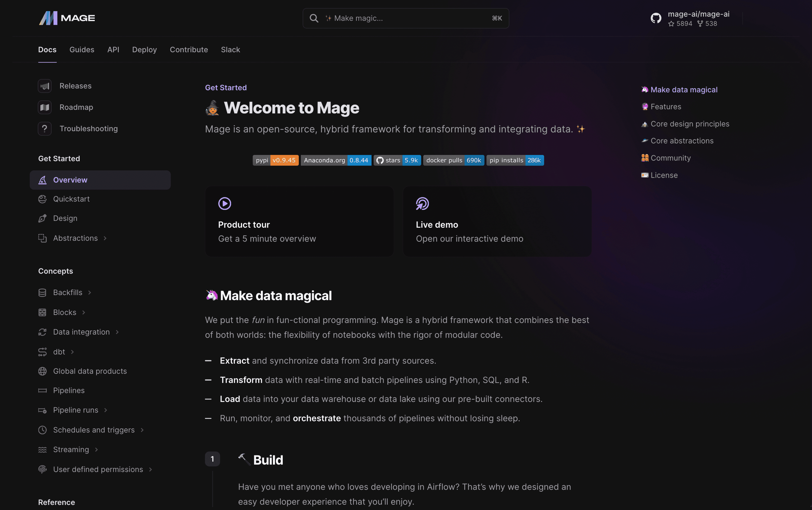Expand the User defined permissions chevron
This screenshot has width=812, height=510.
tap(150, 469)
